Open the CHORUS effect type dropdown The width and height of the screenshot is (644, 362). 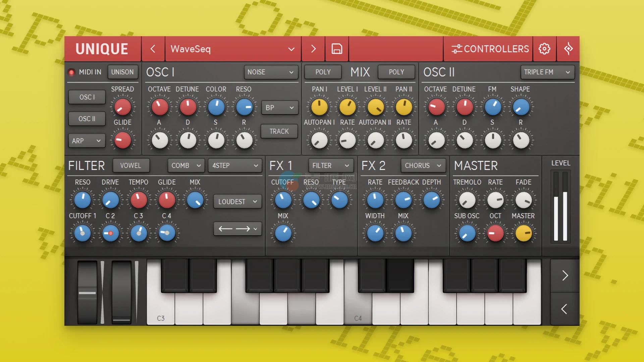[423, 166]
